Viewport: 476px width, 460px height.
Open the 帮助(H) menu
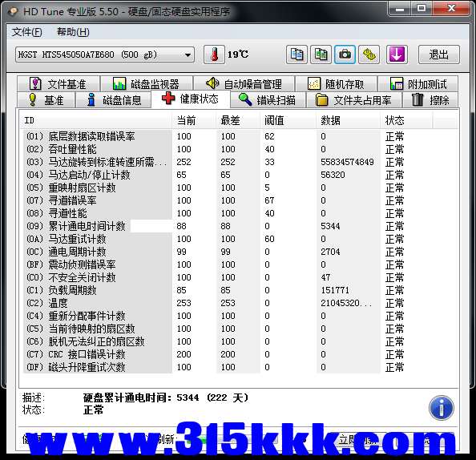coord(73,32)
